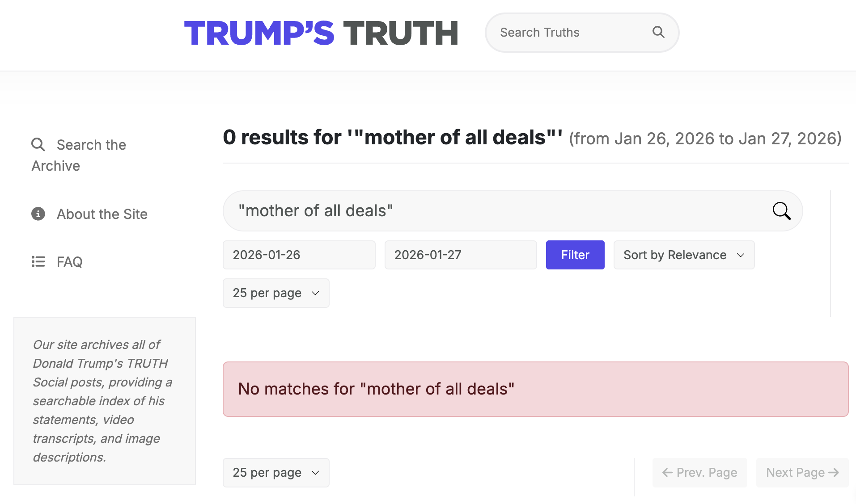Focus the Search Truths header field
Screen dimensions: 856x504
(568, 33)
